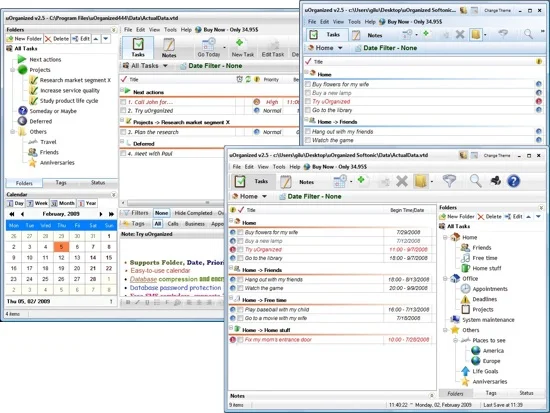Click the calendar Go Today icon in front window toolbar
This screenshot has width=550, height=413.
(340, 181)
